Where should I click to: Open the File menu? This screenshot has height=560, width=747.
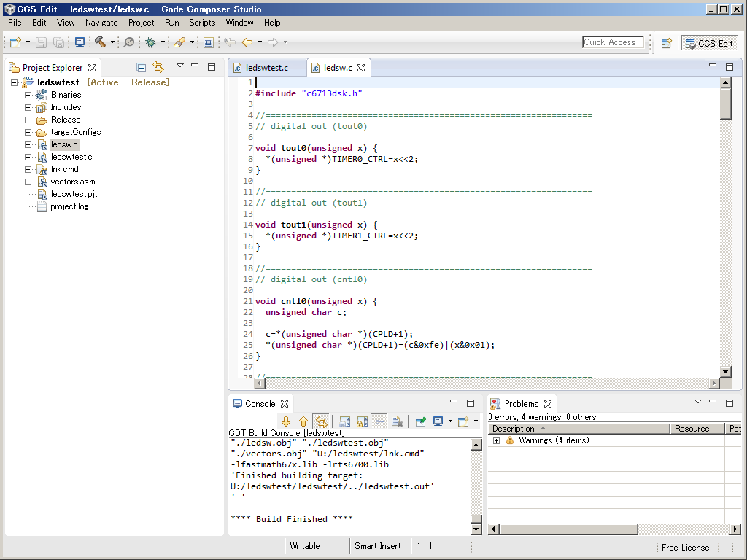coord(15,23)
